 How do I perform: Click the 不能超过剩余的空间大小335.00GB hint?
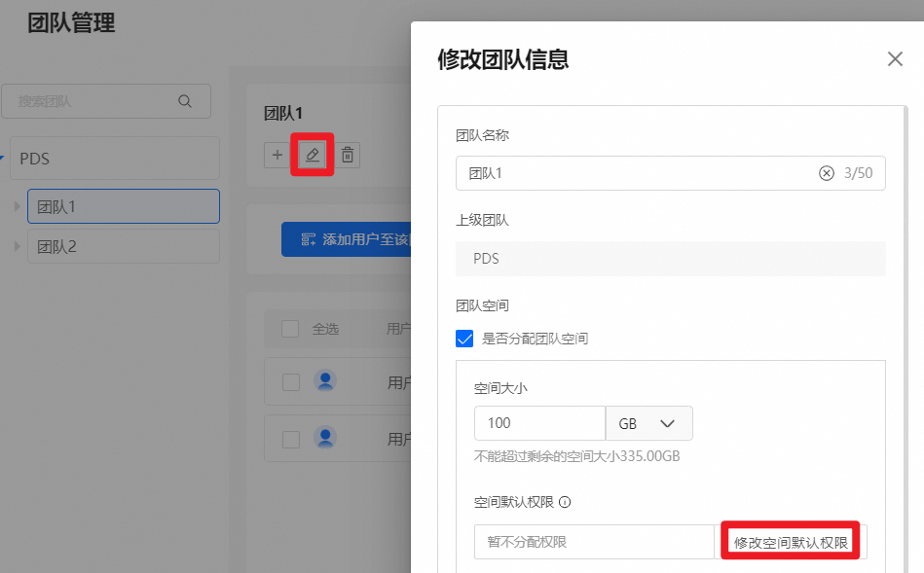coord(577,456)
